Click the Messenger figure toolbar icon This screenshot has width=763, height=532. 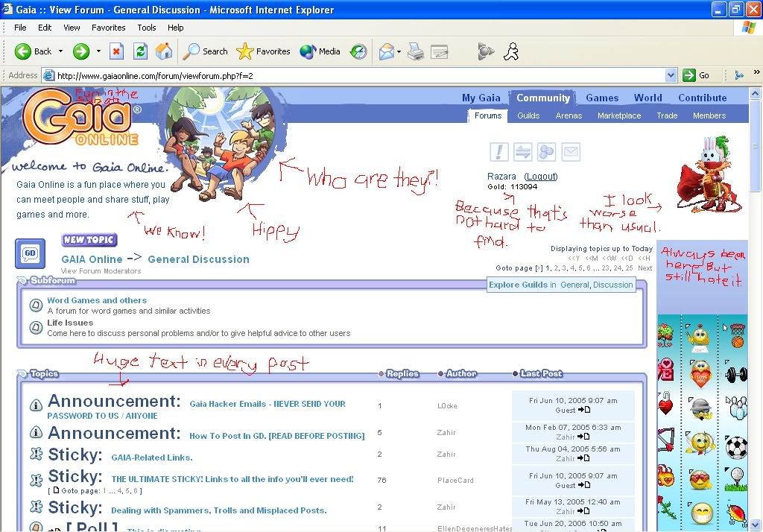click(511, 51)
